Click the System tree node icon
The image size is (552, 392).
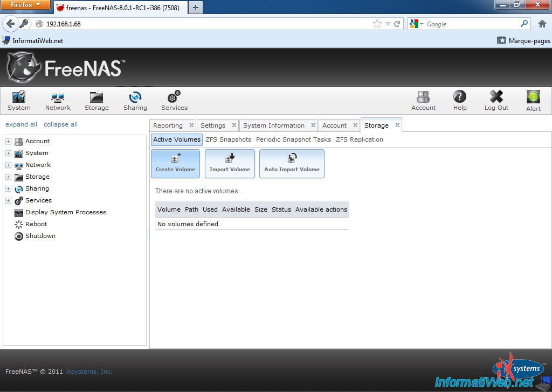tap(19, 153)
